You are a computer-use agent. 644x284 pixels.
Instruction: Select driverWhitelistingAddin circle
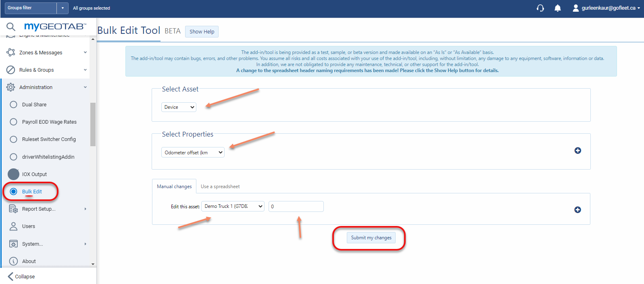click(x=13, y=157)
